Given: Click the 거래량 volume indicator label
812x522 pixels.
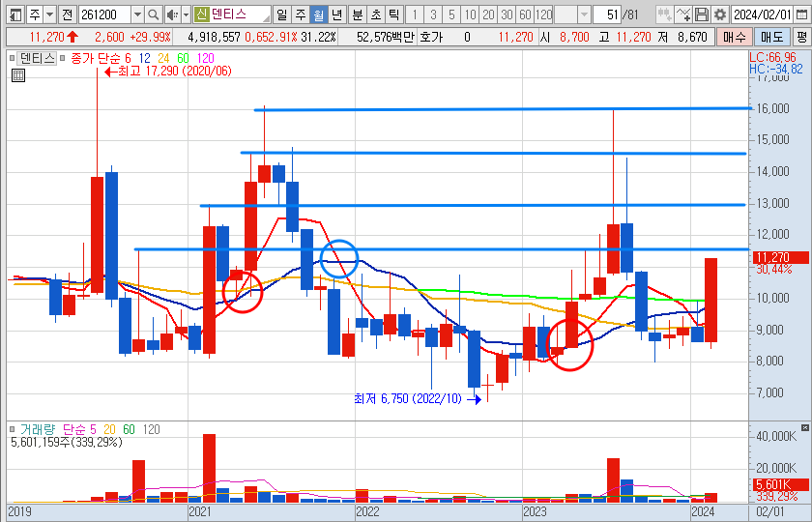Looking at the screenshot, I should 39,429.
